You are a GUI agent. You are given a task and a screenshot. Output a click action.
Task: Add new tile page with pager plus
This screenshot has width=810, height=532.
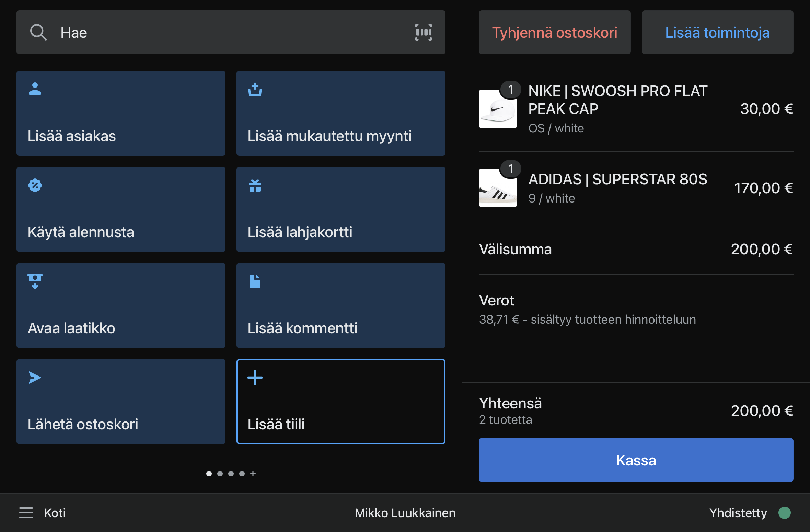[x=253, y=474]
